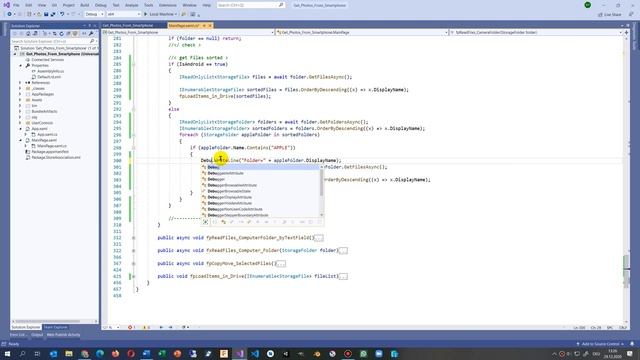
Task: Click the Save All toolbar icon
Action: click(x=53, y=14)
